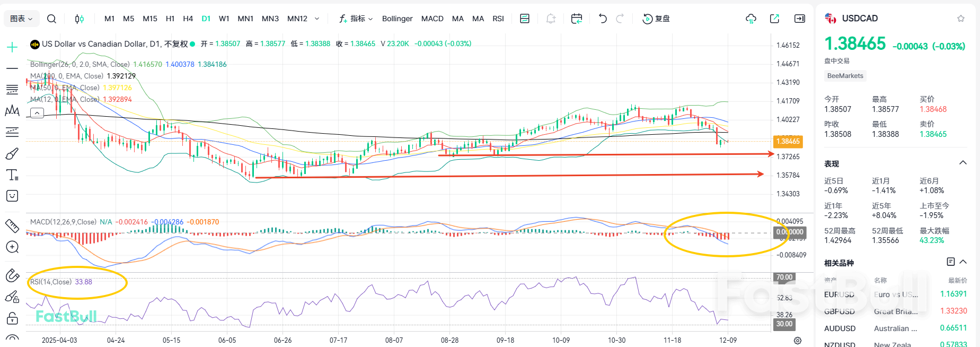
Task: Open the price alert bell icon
Action: (x=551, y=19)
